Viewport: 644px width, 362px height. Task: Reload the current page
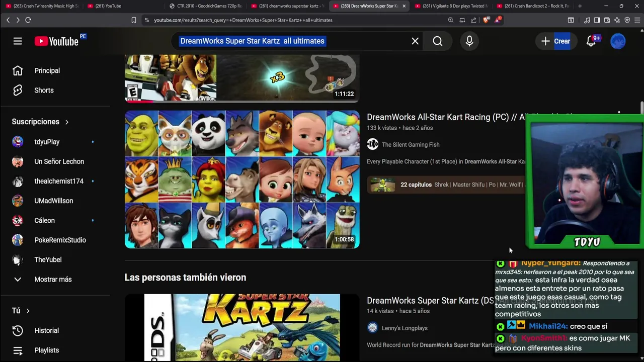(28, 20)
